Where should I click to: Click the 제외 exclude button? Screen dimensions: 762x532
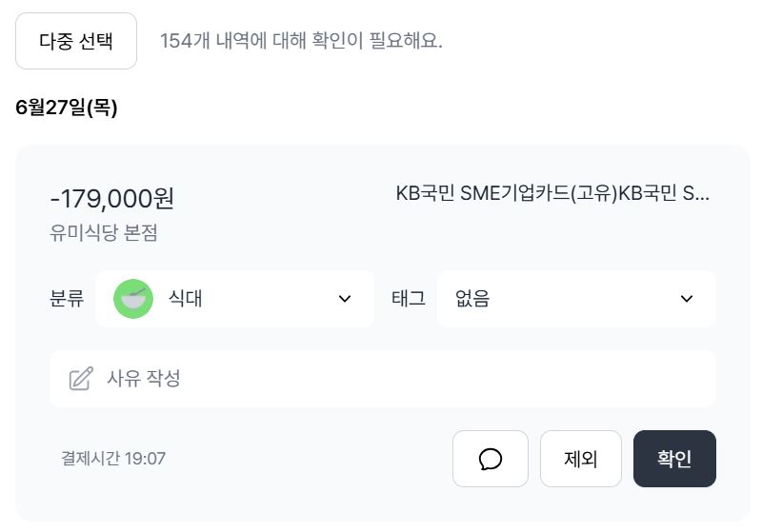tap(580, 459)
